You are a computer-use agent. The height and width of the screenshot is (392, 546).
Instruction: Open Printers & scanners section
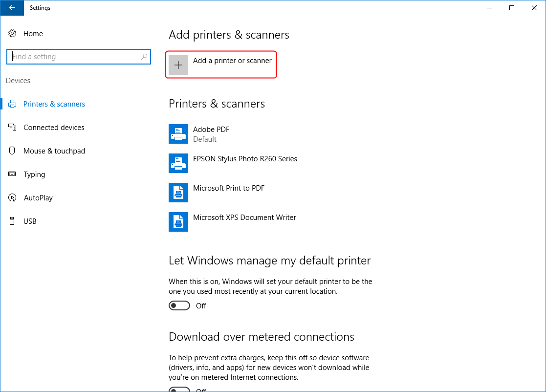[x=54, y=104]
